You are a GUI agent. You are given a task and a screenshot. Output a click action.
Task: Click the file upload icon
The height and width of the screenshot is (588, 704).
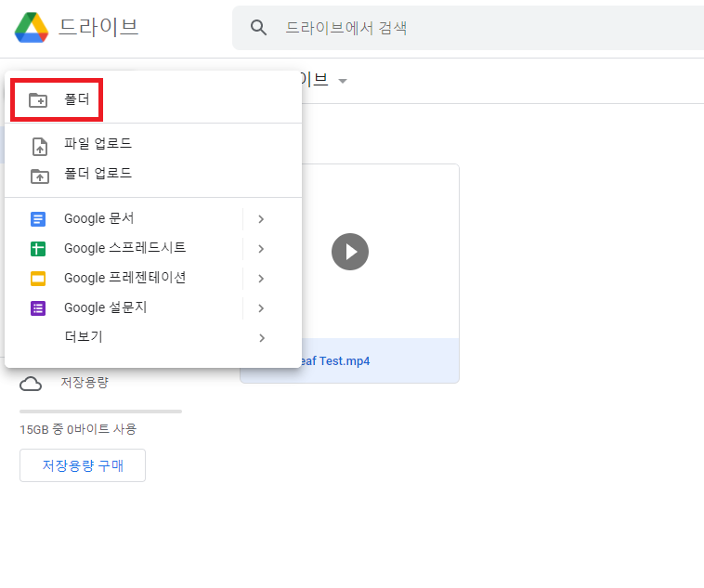[40, 147]
